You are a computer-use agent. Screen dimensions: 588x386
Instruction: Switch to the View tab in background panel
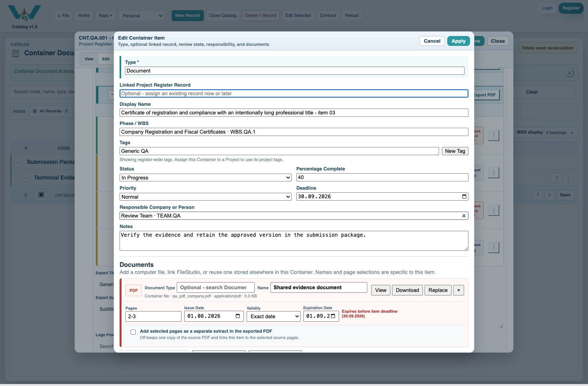[x=89, y=59]
